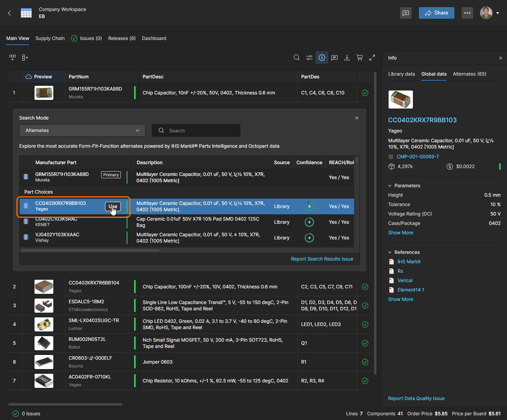The width and height of the screenshot is (507, 420).
Task: Click the add column icon
Action: (x=25, y=58)
